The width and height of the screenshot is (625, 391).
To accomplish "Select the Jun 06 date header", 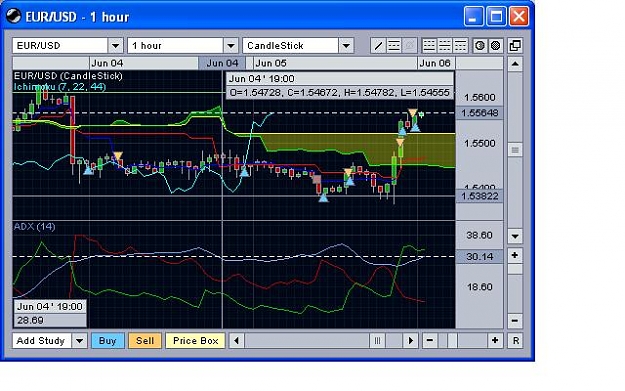I will pyautogui.click(x=435, y=63).
